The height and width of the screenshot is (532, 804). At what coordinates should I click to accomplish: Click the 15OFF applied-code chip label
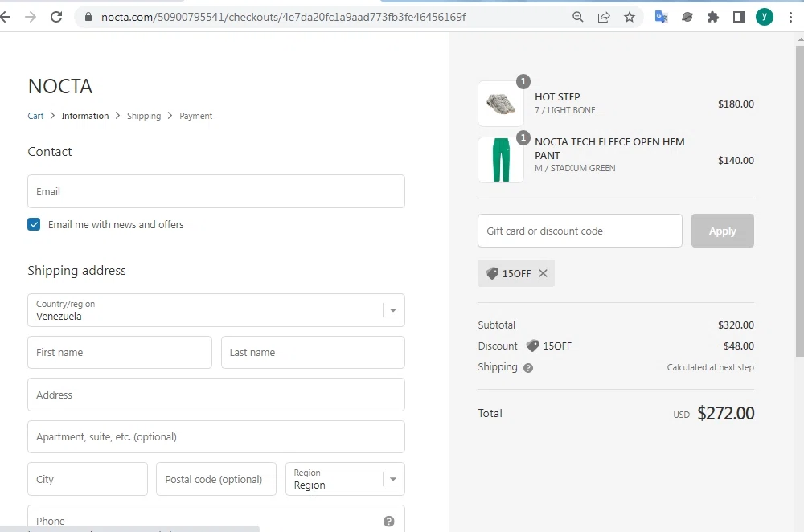coord(516,274)
